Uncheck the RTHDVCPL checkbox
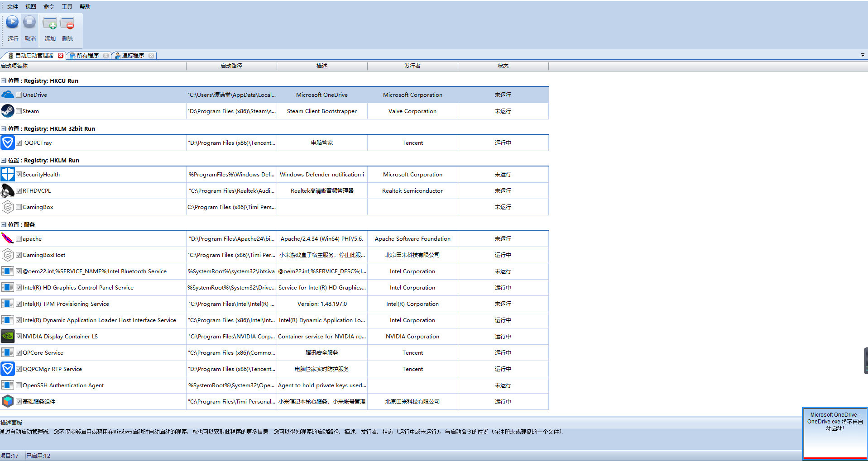The image size is (868, 461). (19, 191)
